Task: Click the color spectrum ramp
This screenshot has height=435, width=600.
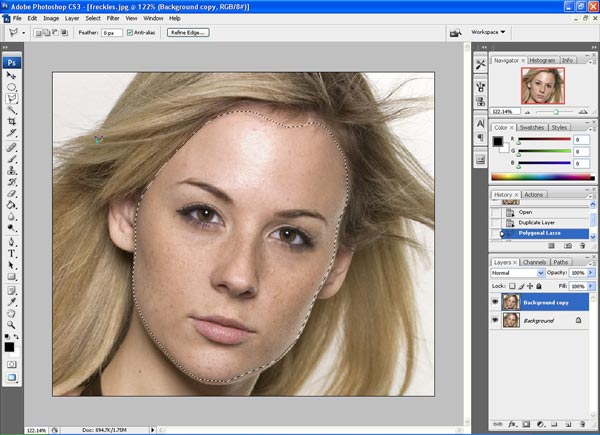Action: (x=543, y=177)
